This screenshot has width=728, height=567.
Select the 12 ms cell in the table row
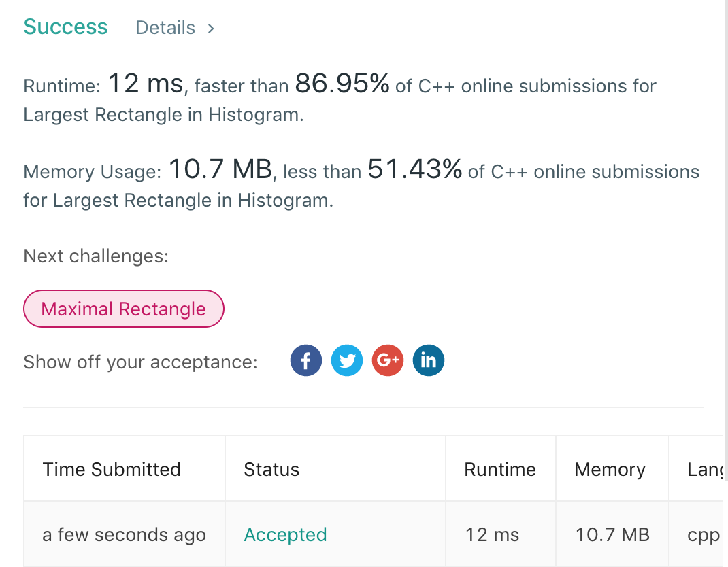point(492,535)
